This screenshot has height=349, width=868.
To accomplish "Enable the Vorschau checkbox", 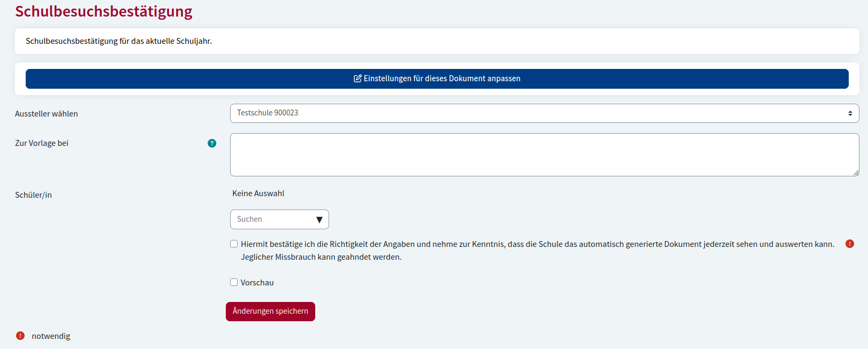I will click(234, 282).
